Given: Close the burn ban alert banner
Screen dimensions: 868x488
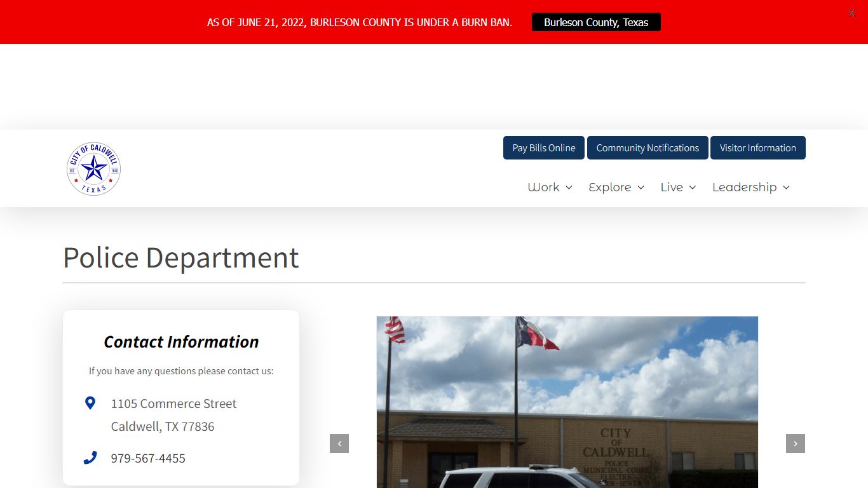Looking at the screenshot, I should [852, 13].
